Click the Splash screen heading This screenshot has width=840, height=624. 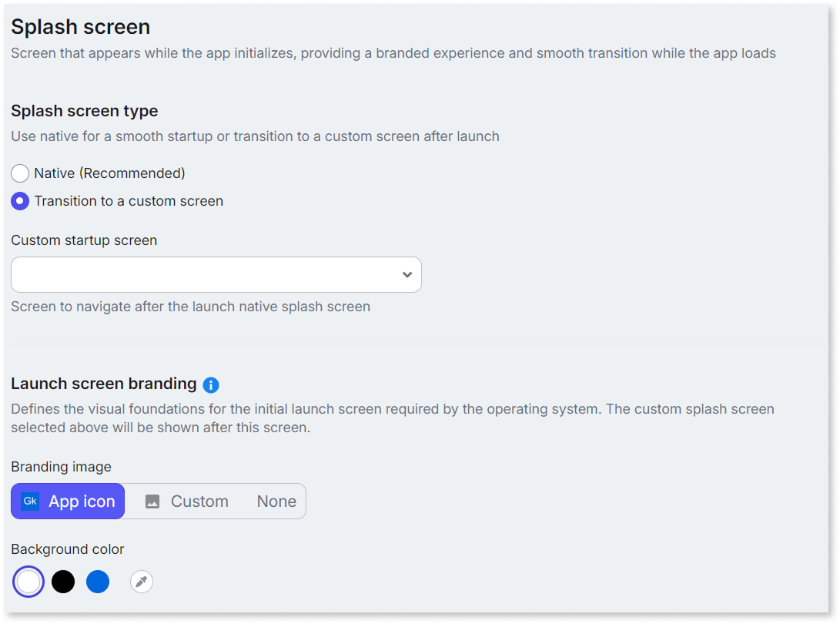[81, 27]
